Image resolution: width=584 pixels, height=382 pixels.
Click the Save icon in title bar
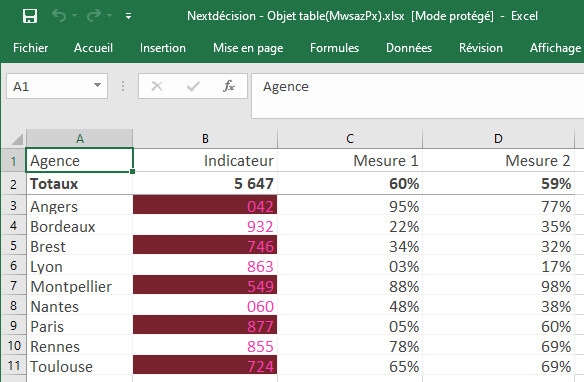tap(30, 16)
